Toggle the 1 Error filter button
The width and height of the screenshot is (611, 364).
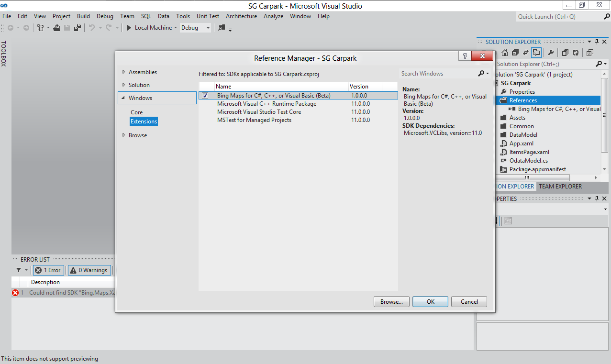click(x=48, y=270)
